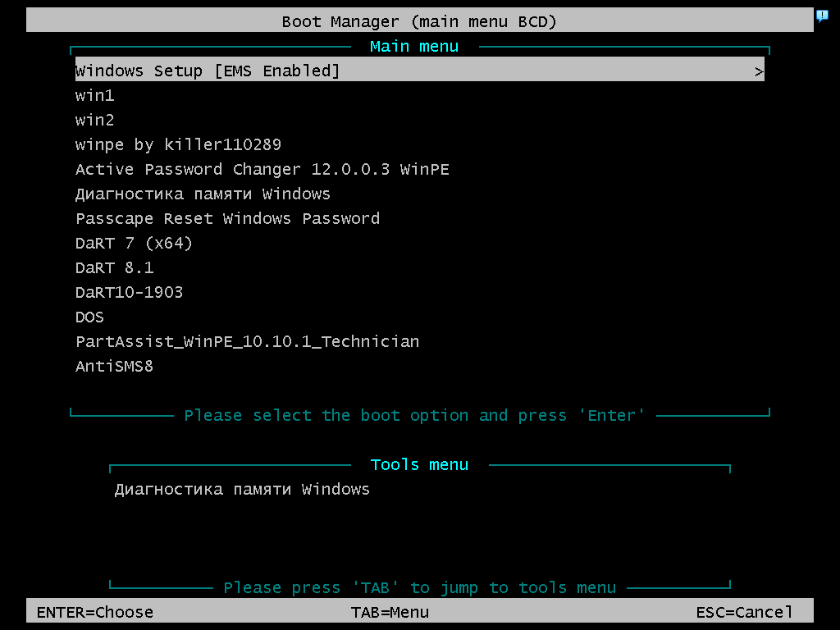Click the Boot Manager (main menu BCD) title
The image size is (840, 630).
tap(419, 21)
